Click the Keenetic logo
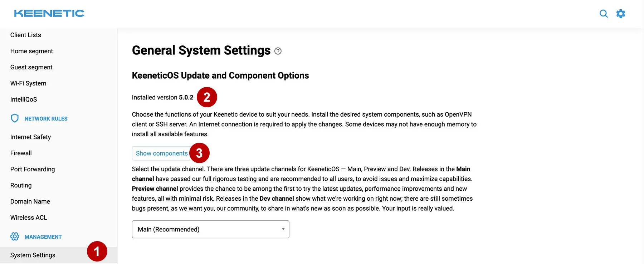 [49, 13]
